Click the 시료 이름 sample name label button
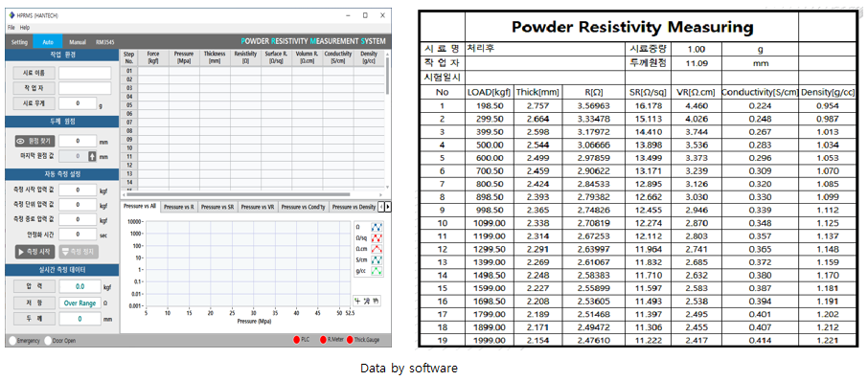The height and width of the screenshot is (381, 868). tap(34, 73)
